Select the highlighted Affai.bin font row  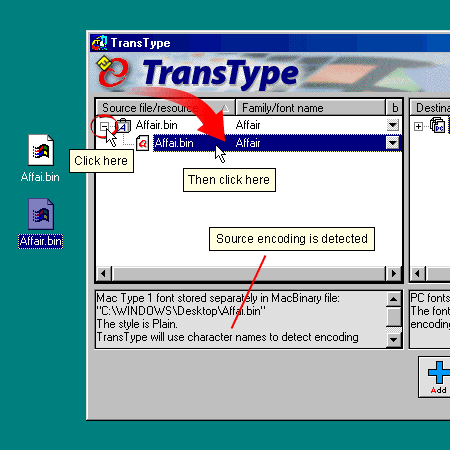point(277,143)
